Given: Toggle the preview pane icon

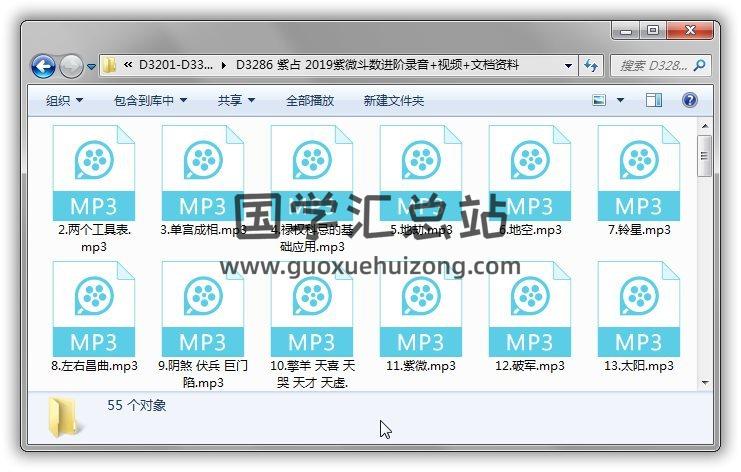Looking at the screenshot, I should [654, 100].
